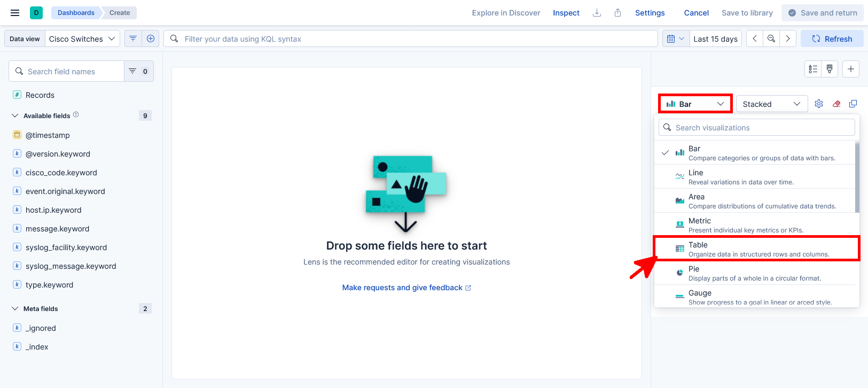868x388 pixels.
Task: Step back in time range
Action: click(754, 38)
